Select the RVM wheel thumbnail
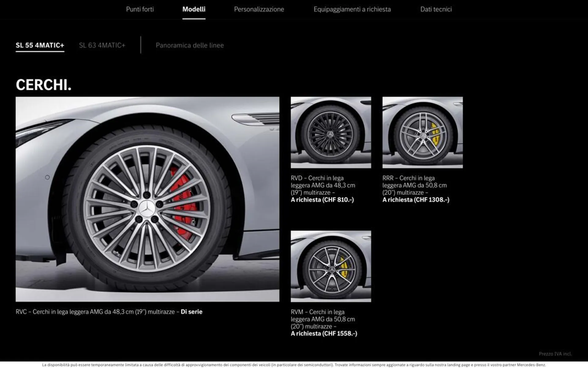 coord(331,266)
